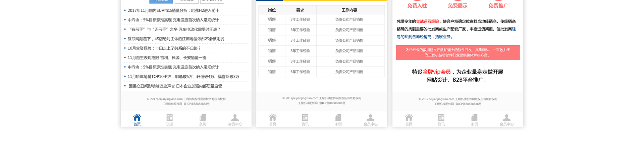Click the red banner 依托专业的数据研发团队
This screenshot has height=168, width=644.
[458, 52]
